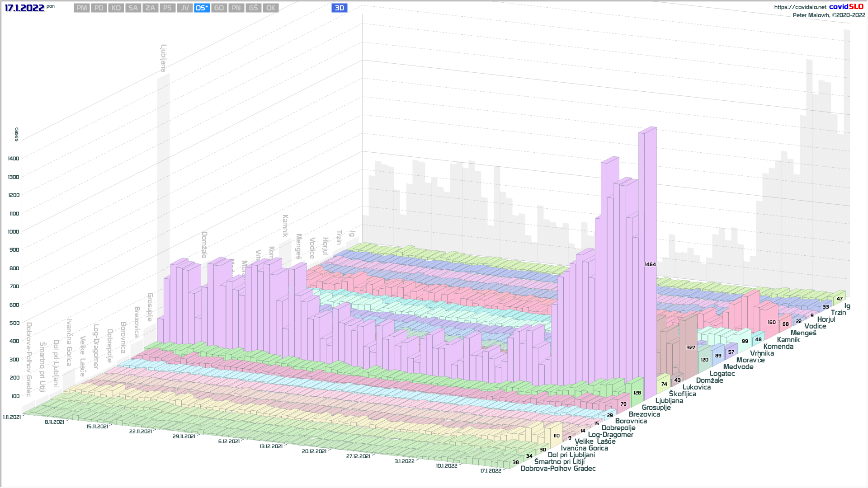This screenshot has width=868, height=488.
Task: Select the OK region button
Action: tap(270, 8)
